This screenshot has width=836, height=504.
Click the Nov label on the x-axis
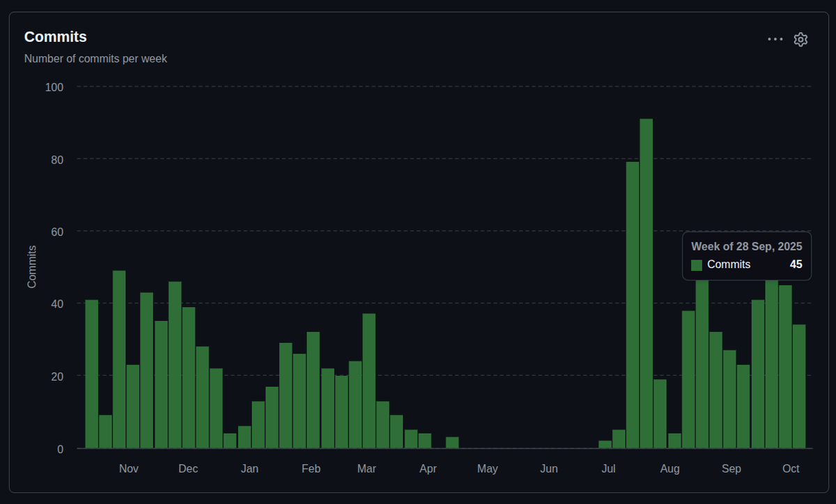(x=128, y=468)
